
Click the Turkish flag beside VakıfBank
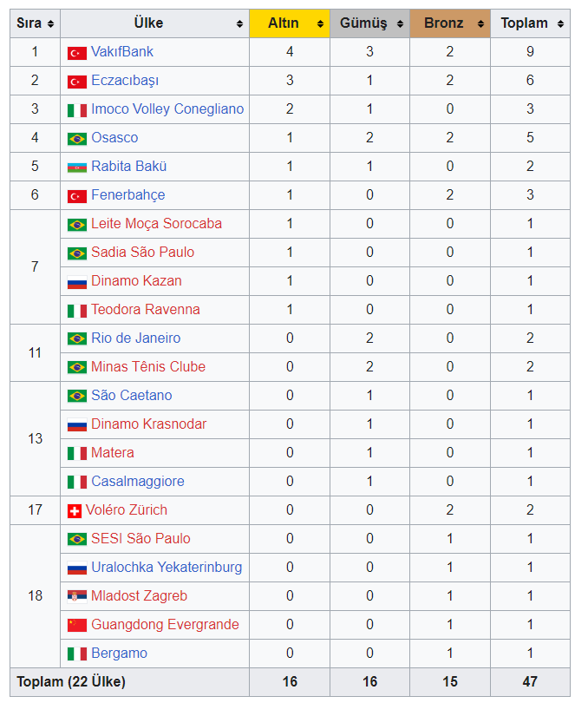(x=76, y=53)
